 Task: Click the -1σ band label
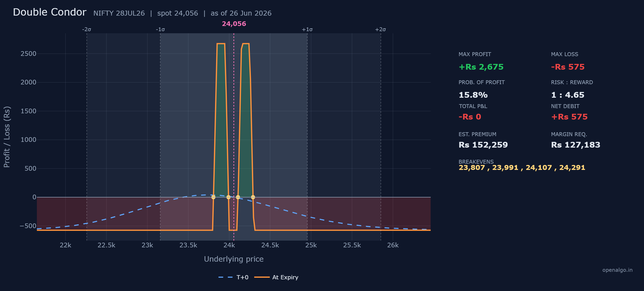coord(160,29)
